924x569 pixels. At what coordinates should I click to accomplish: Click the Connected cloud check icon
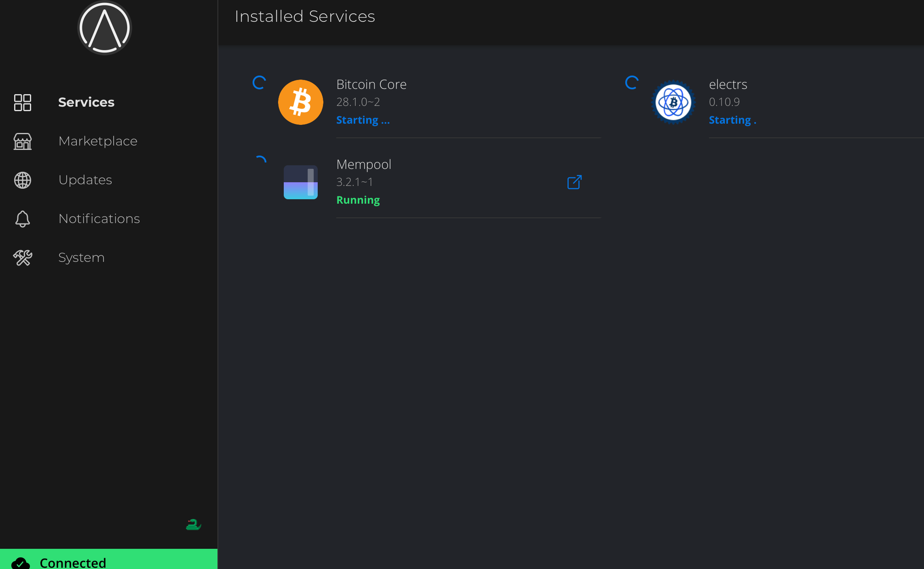tap(21, 563)
